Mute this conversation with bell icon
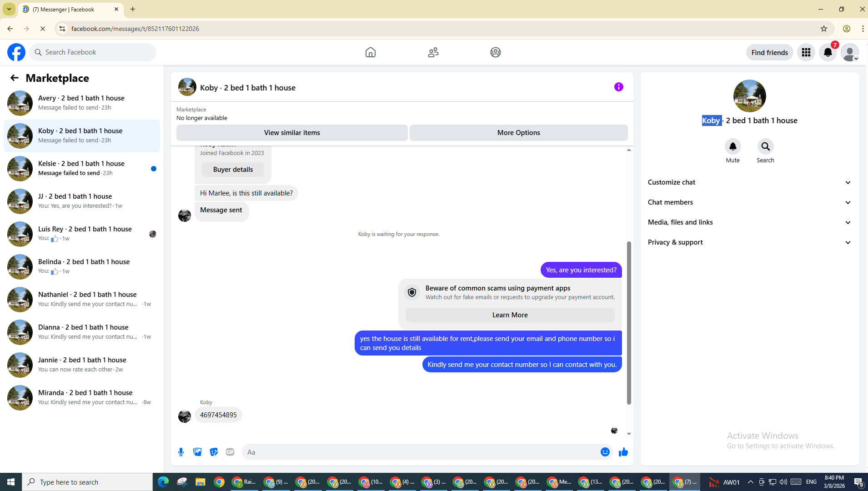Screen dimensions: 868x491 point(733,146)
